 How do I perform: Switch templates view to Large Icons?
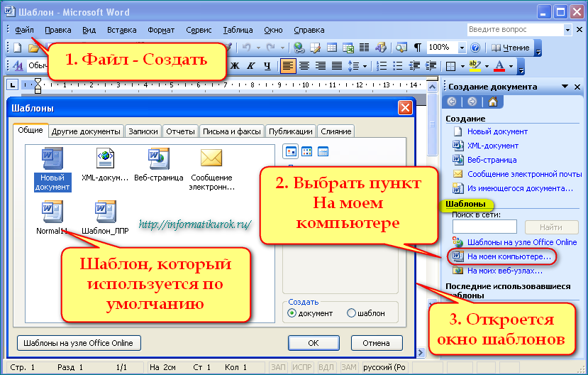point(291,152)
